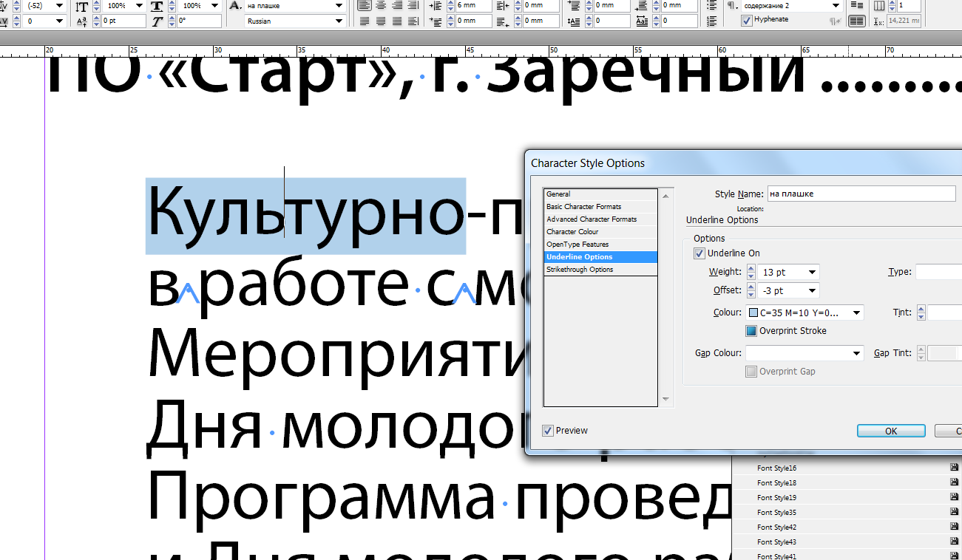Click the Style Name input field
Screen dimensions: 962x560
tap(861, 194)
